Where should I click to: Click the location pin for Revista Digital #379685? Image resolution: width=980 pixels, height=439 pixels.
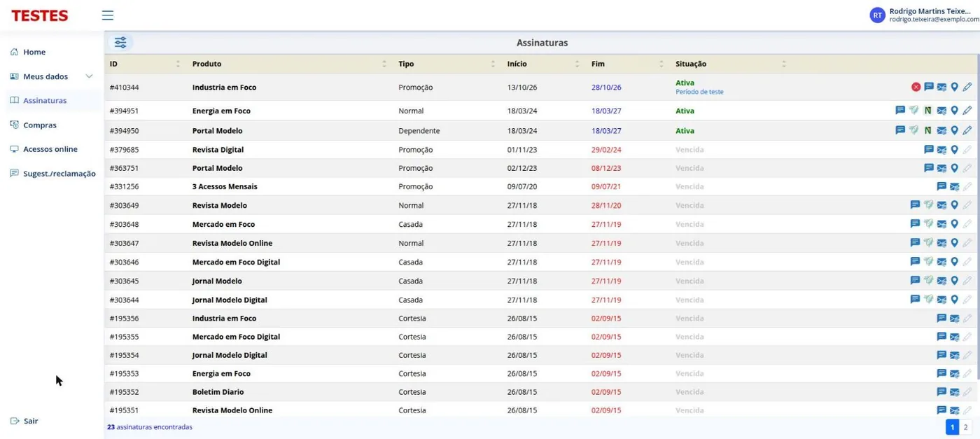click(x=954, y=149)
